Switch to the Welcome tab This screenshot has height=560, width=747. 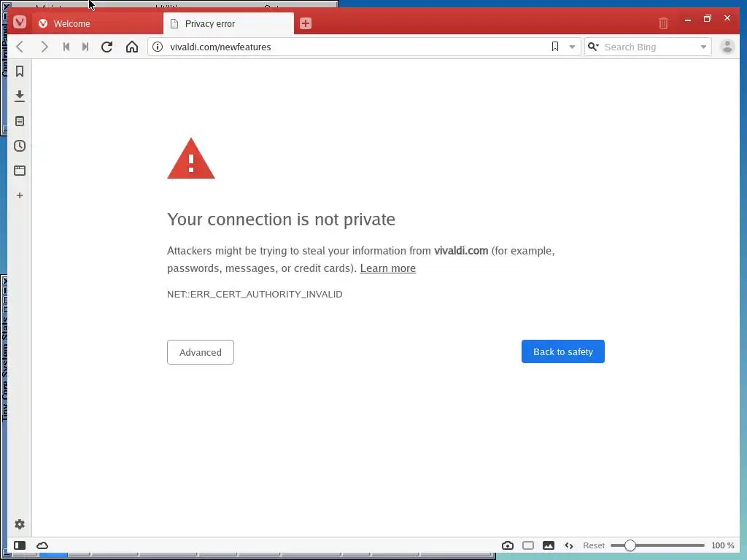point(97,23)
